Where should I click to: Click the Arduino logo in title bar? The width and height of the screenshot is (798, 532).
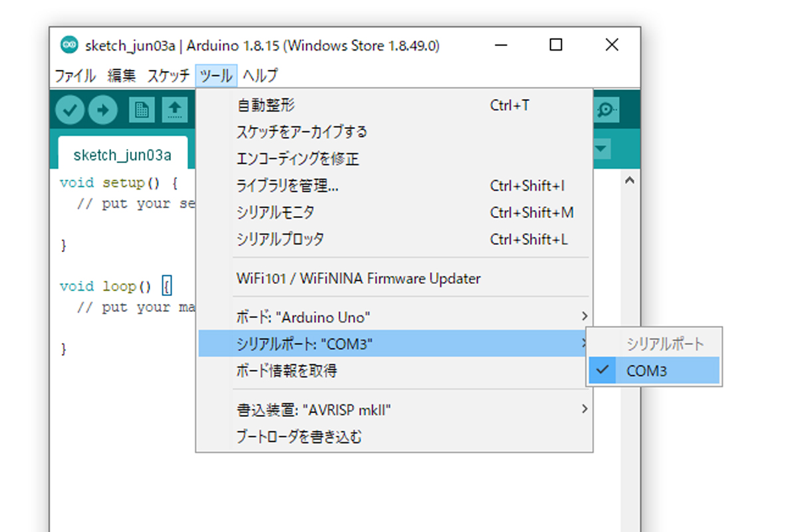(x=68, y=45)
